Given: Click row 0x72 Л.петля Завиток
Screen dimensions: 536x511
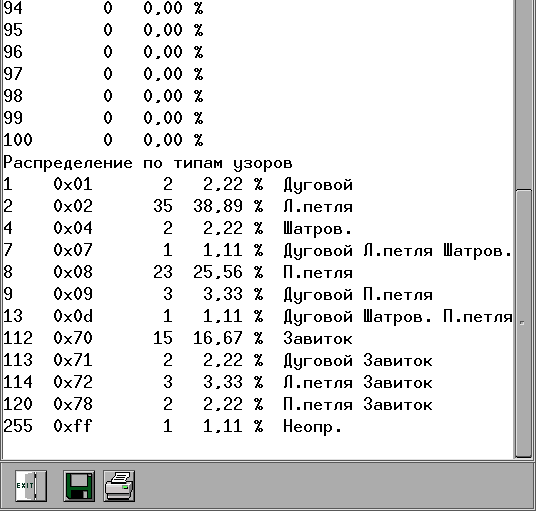Looking at the screenshot, I should pyautogui.click(x=218, y=382).
